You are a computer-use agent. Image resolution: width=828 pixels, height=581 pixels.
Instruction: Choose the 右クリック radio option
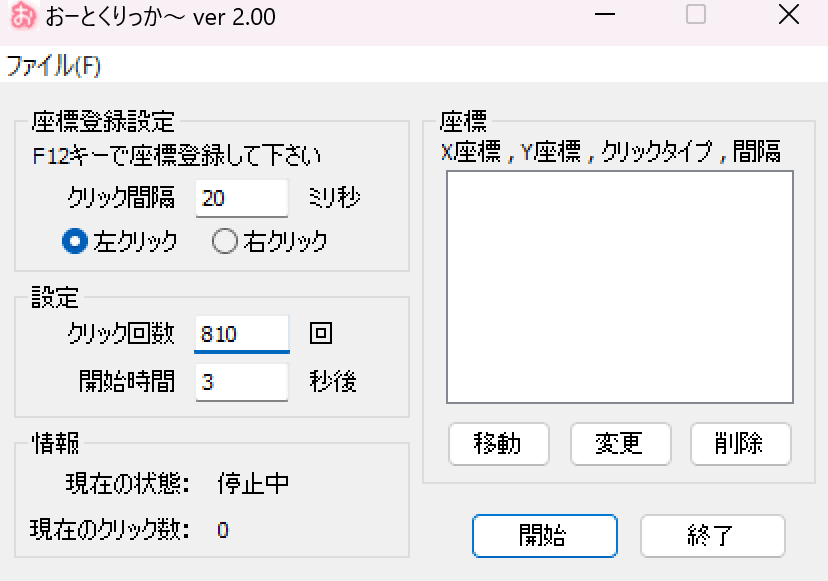pos(224,241)
